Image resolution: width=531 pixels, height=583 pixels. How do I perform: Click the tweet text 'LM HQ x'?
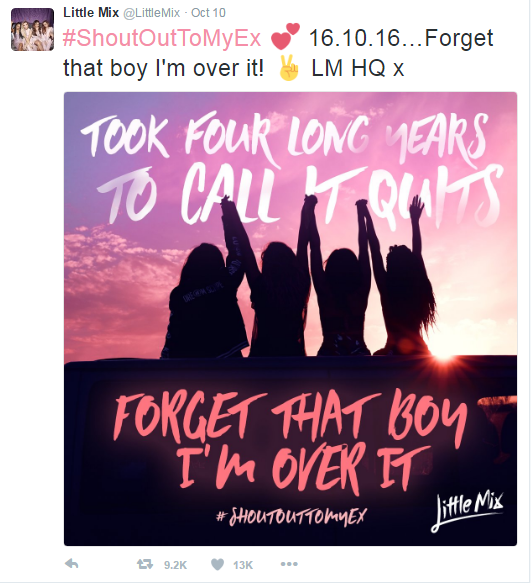[x=357, y=68]
